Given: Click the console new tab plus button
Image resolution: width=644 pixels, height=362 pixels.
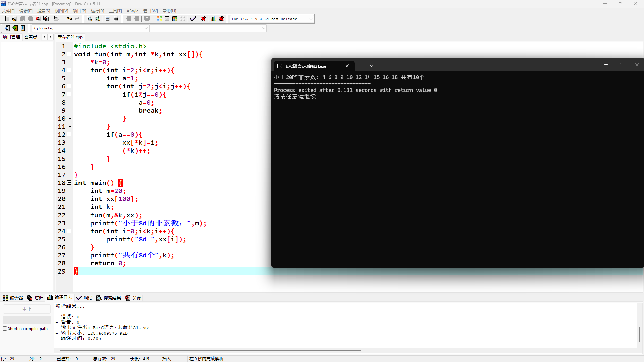Looking at the screenshot, I should [x=362, y=66].
